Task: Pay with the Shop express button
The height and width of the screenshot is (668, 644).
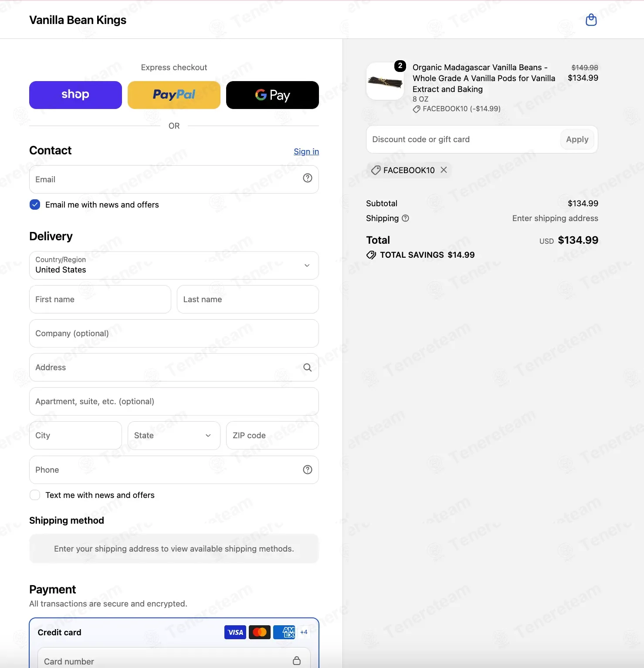Action: 75,95
